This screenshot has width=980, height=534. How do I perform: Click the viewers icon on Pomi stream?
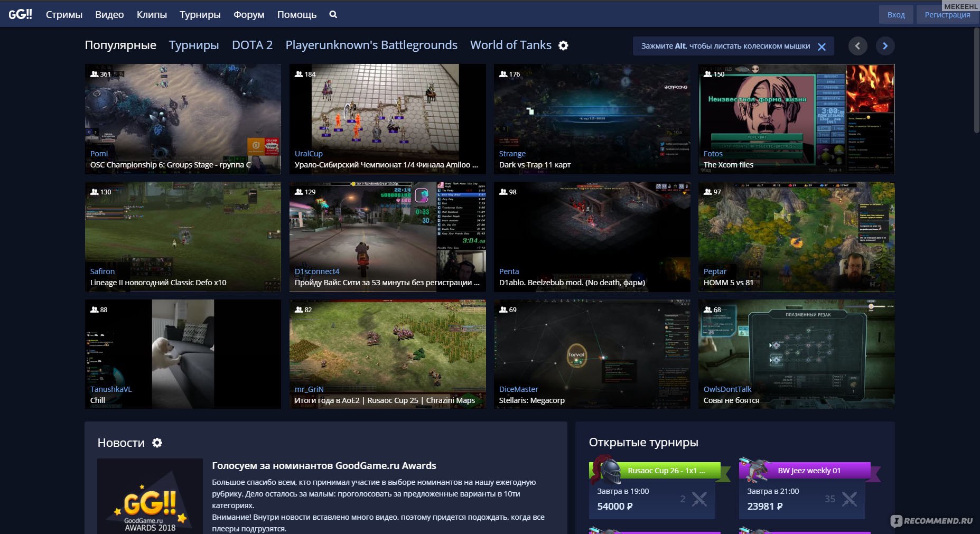tap(94, 74)
